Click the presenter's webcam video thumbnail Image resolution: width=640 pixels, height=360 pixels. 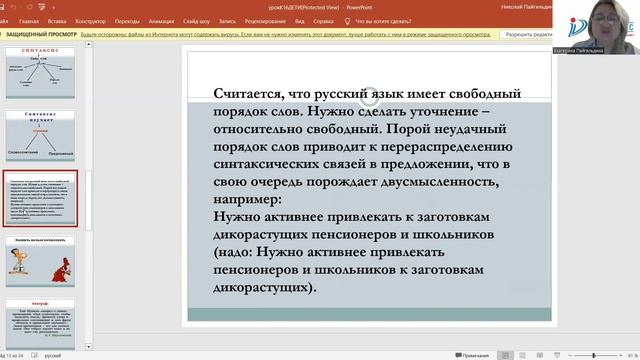pyautogui.click(x=596, y=27)
